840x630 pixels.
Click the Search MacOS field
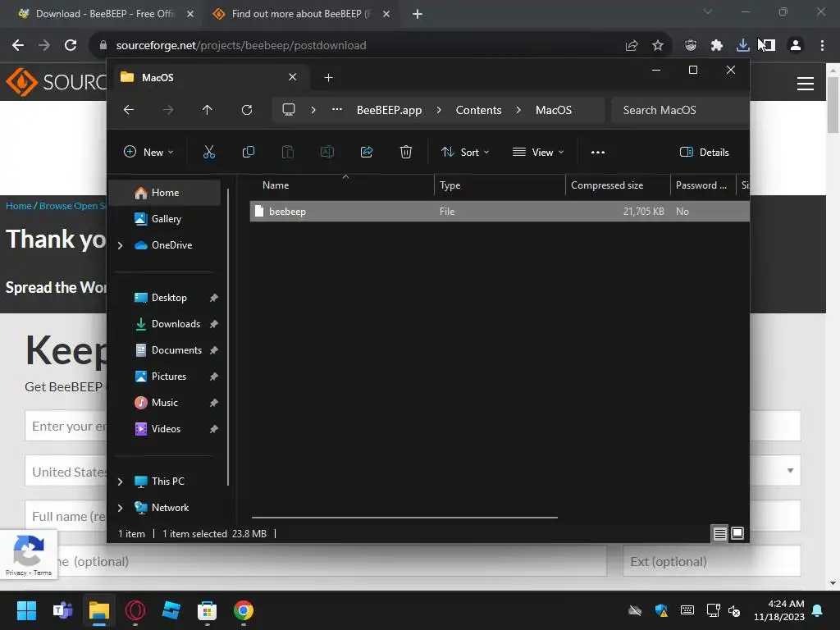(680, 110)
